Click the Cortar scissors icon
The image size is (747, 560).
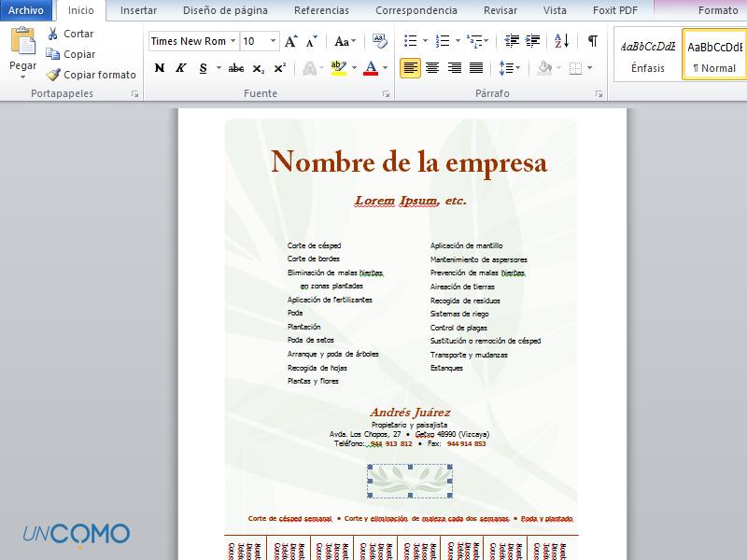click(x=53, y=34)
